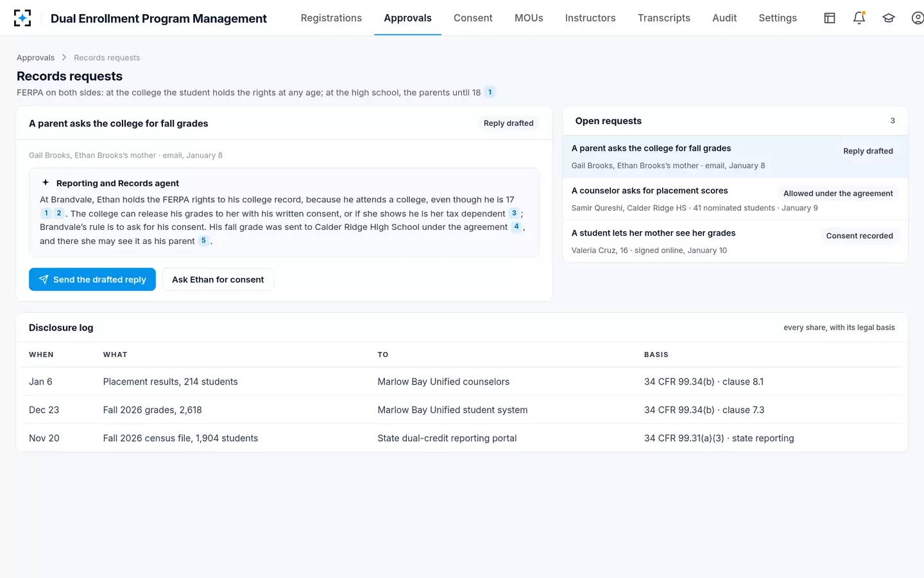Select the student lets her mother see grades request

(x=735, y=241)
